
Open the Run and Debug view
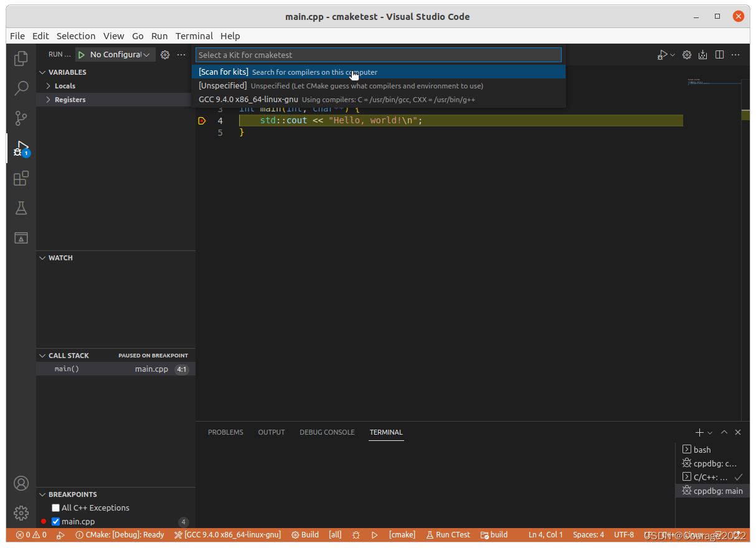click(x=21, y=148)
